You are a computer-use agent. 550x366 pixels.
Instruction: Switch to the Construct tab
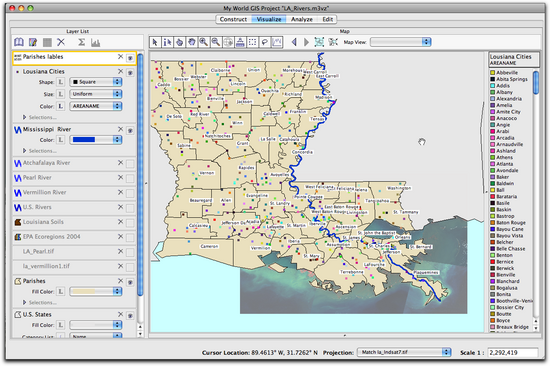tap(233, 19)
